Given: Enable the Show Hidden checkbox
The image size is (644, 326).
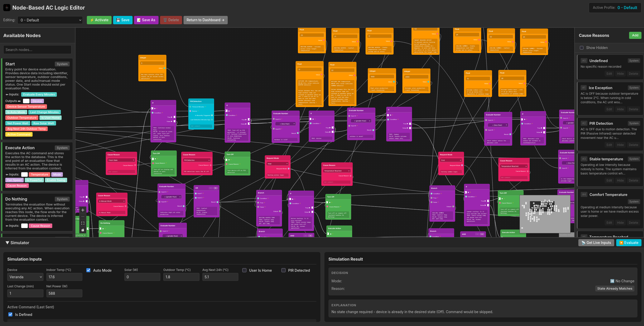Looking at the screenshot, I should point(582,48).
